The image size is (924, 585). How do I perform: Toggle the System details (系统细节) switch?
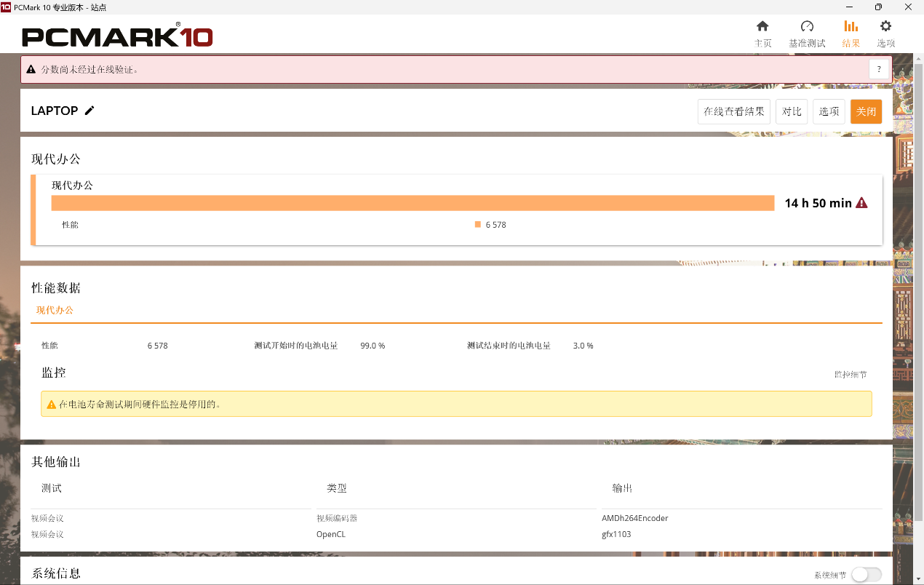pyautogui.click(x=866, y=575)
